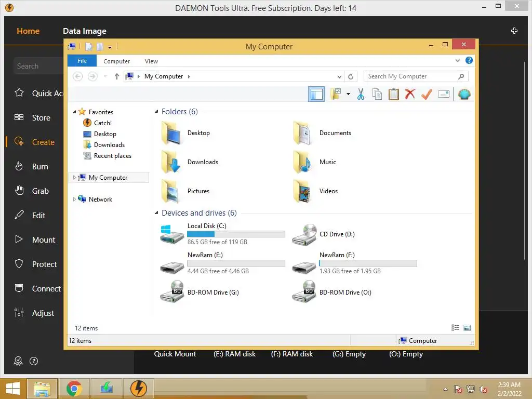Toggle the navigation pane layout icon
This screenshot has height=399, width=532.
pyautogui.click(x=316, y=94)
